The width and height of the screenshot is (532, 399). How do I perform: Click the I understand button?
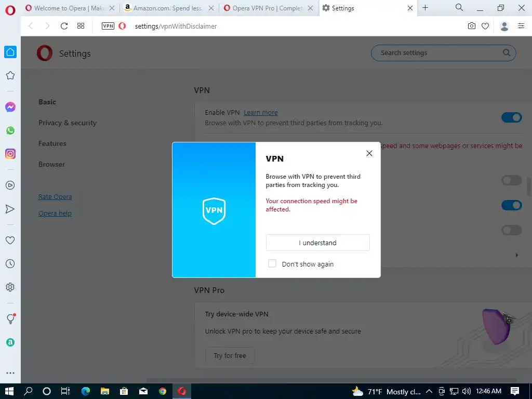317,243
